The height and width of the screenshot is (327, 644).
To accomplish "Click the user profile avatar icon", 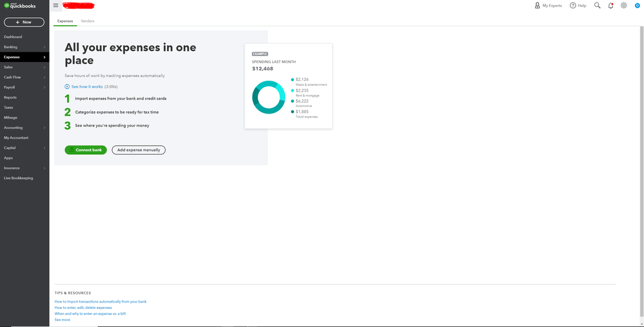I will [636, 5].
